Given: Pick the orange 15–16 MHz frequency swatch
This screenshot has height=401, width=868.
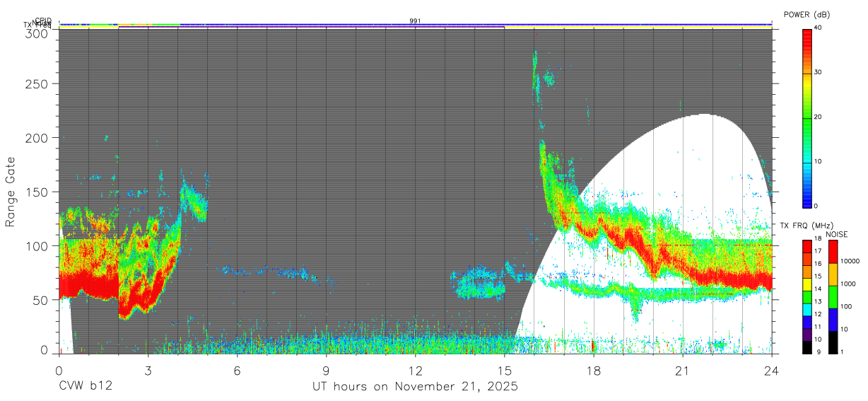Looking at the screenshot, I should pos(807,270).
